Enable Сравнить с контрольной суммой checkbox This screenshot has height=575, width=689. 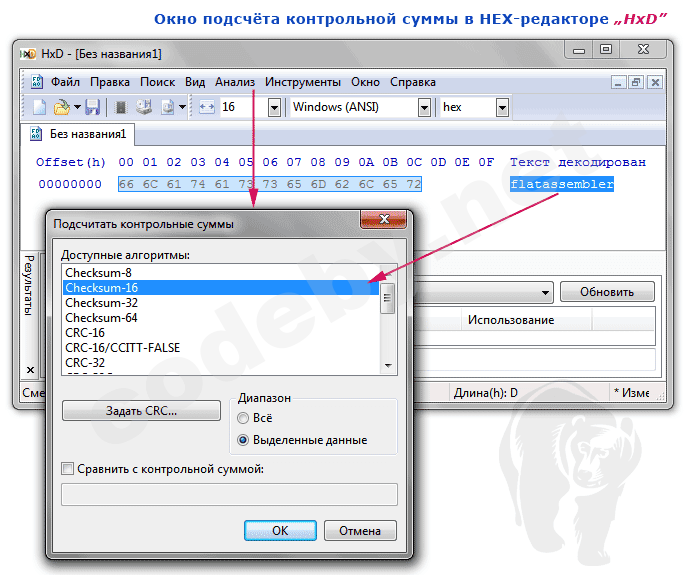(67, 469)
